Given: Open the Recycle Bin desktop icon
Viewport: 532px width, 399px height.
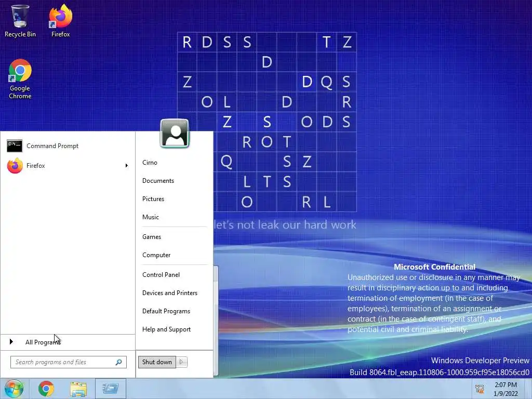Looking at the screenshot, I should coord(20,21).
